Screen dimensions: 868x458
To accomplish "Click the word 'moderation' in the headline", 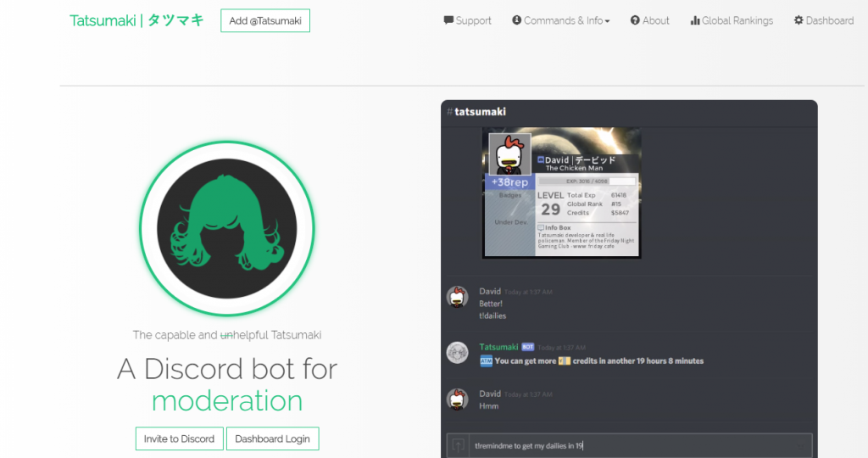I will pos(227,401).
